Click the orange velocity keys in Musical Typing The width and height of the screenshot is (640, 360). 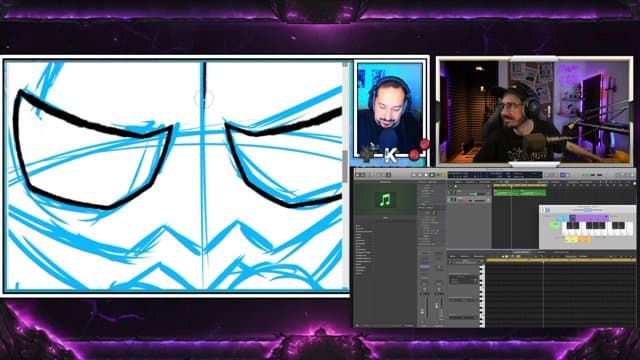coord(584,239)
